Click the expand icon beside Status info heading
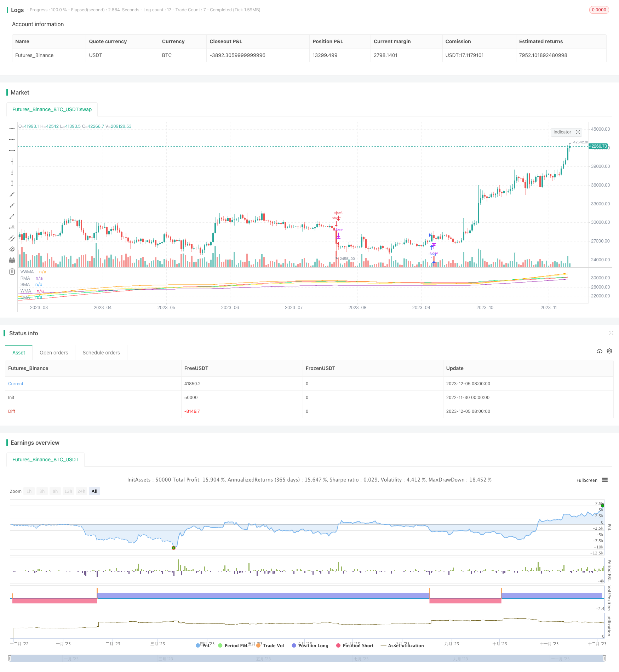Viewport: 619px width, 672px height. 611,333
